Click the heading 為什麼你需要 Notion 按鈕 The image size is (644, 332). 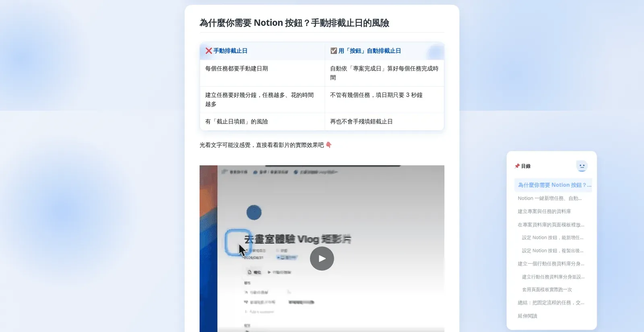[294, 23]
